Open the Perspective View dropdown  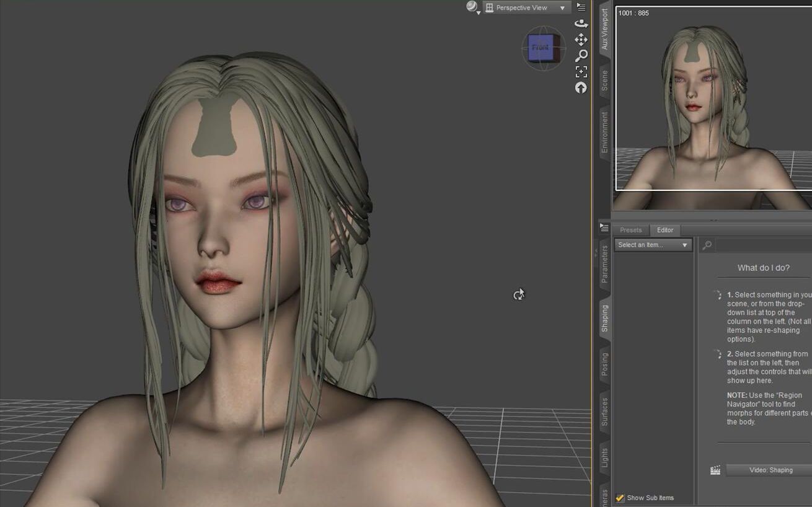[x=526, y=7]
